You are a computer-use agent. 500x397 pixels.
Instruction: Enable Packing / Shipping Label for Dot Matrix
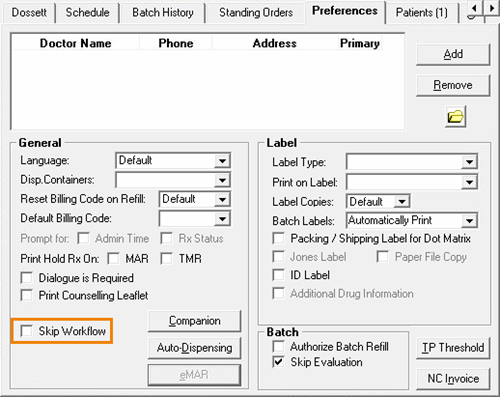[278, 238]
